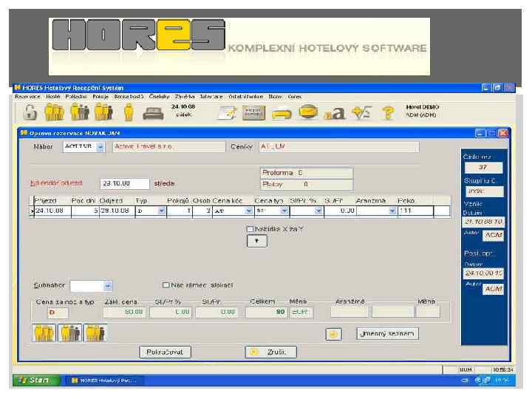
Task: Click the yellow telephone toolbar icon
Action: pyautogui.click(x=308, y=112)
